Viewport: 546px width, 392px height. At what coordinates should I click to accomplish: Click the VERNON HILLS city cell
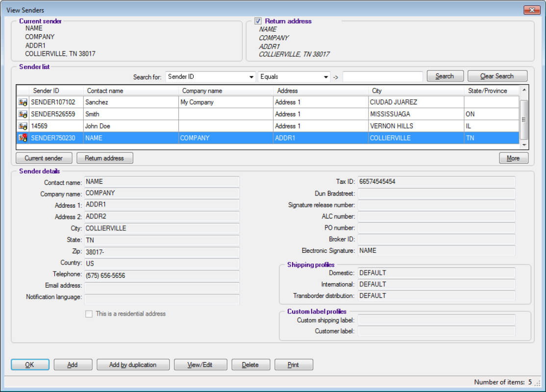point(416,126)
